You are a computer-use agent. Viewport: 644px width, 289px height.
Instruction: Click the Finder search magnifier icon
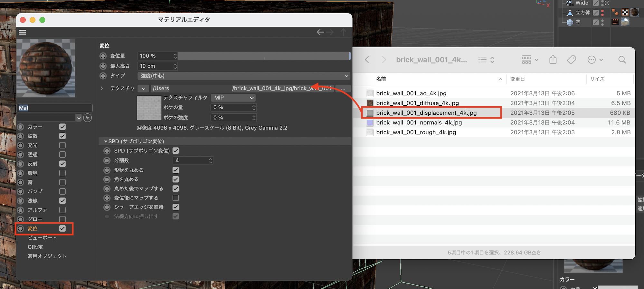click(622, 60)
